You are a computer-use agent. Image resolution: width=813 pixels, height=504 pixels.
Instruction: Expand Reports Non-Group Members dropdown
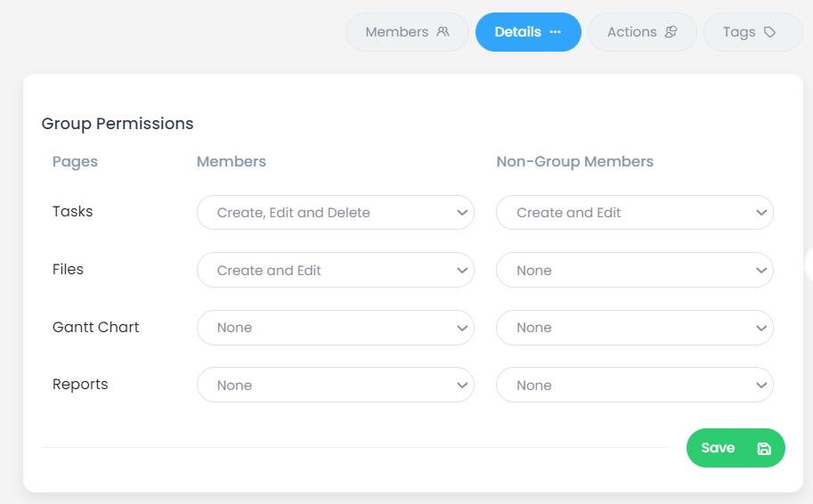(635, 386)
